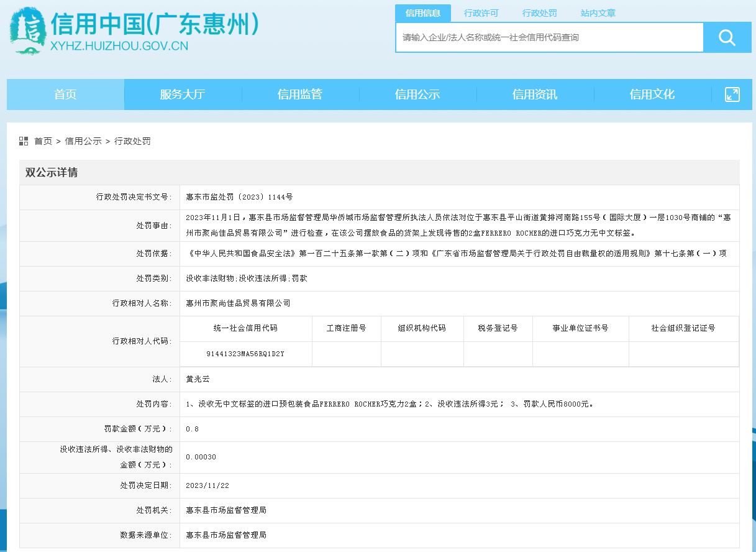Click the 社会组织登记证号 column header

pos(683,328)
